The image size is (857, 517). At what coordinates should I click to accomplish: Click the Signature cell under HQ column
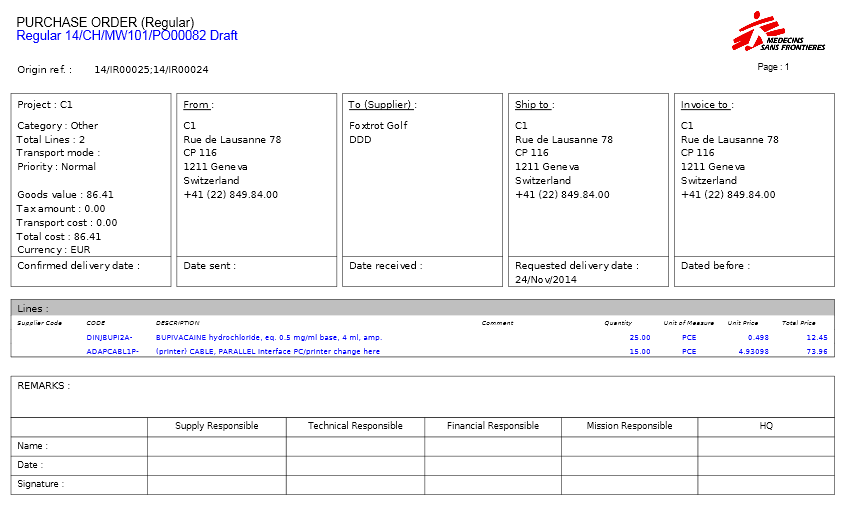tap(766, 484)
